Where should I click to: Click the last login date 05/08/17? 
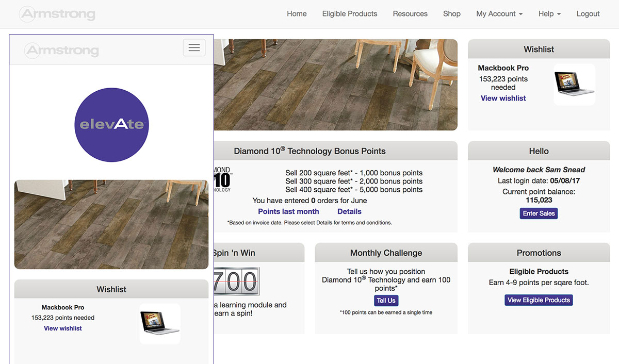565,181
